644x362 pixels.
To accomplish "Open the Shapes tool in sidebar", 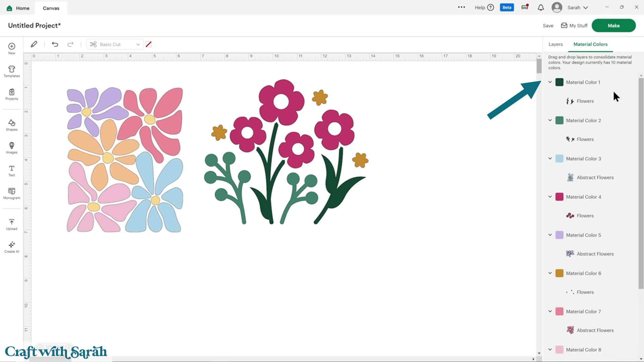I will (x=11, y=125).
